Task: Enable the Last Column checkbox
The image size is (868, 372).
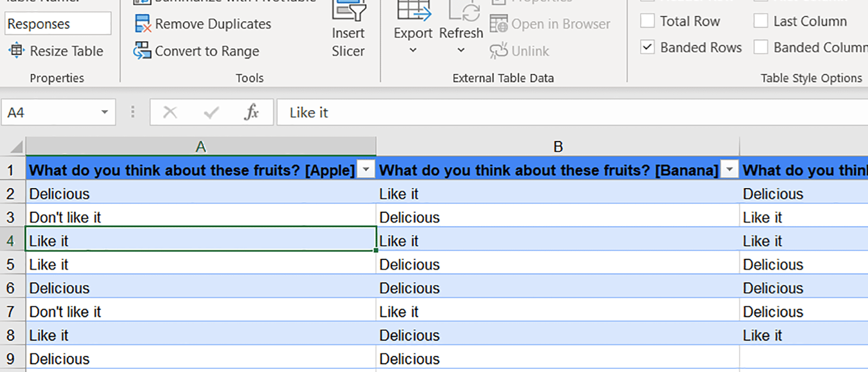Action: point(761,21)
